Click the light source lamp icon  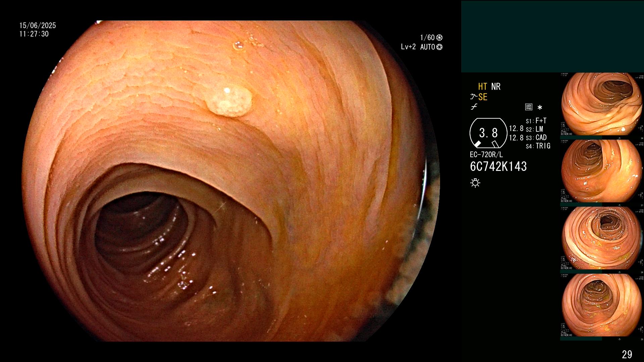click(x=475, y=183)
